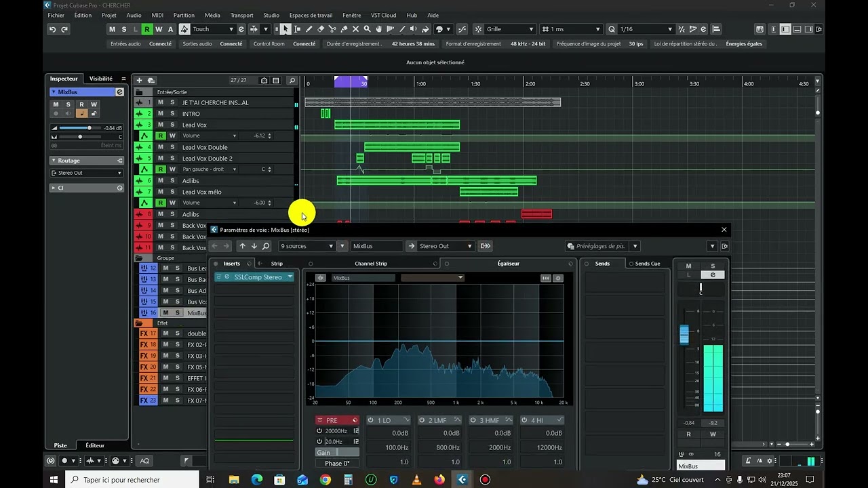Mute the Lead Vox track
Screen dimensions: 868x488
pos(161,125)
